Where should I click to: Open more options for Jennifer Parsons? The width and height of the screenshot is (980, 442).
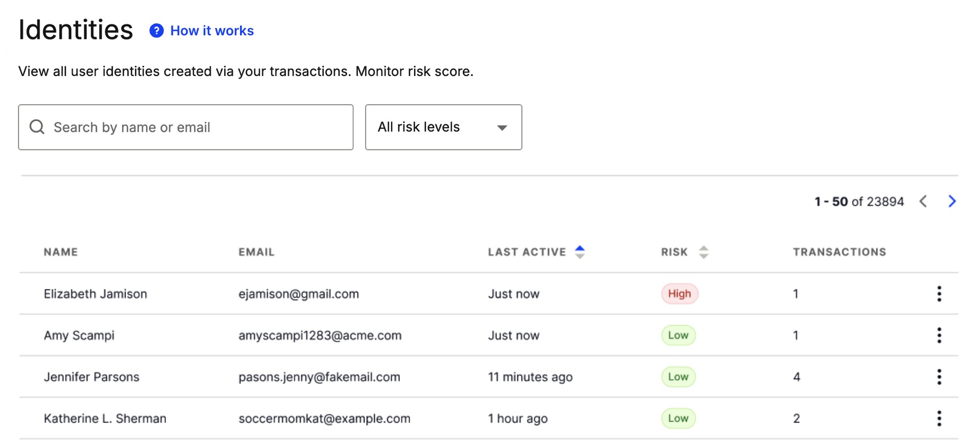tap(939, 377)
